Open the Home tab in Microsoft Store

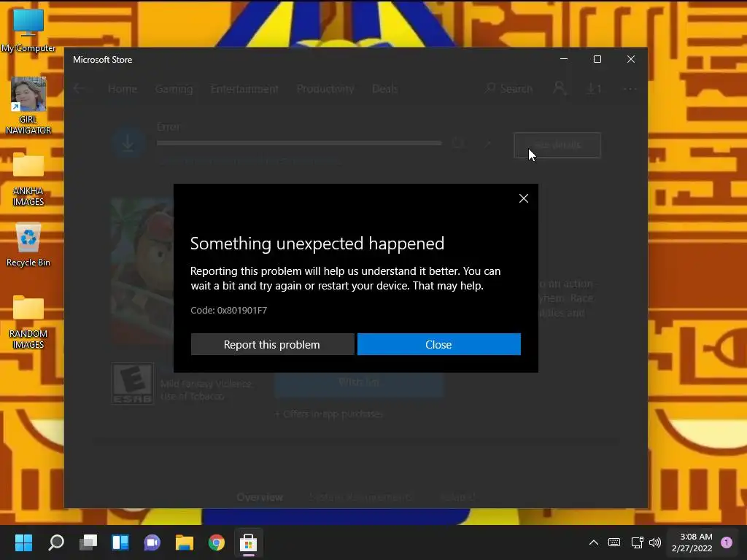pos(123,89)
